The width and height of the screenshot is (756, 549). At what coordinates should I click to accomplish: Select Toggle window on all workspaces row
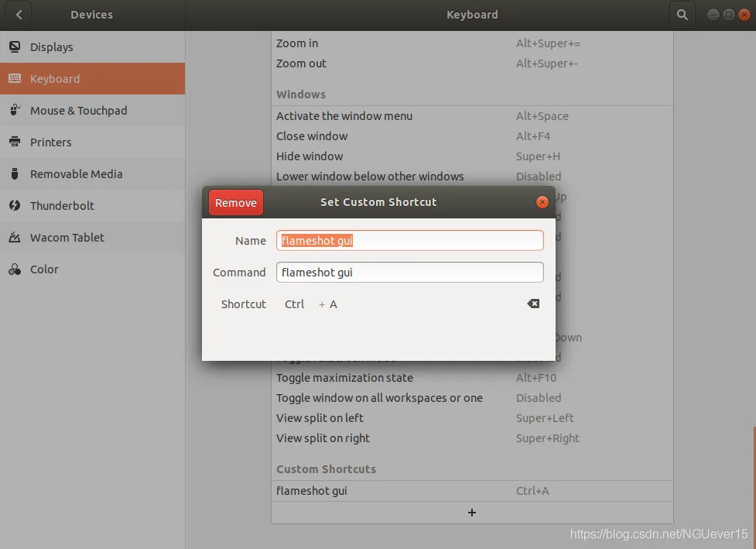click(472, 398)
